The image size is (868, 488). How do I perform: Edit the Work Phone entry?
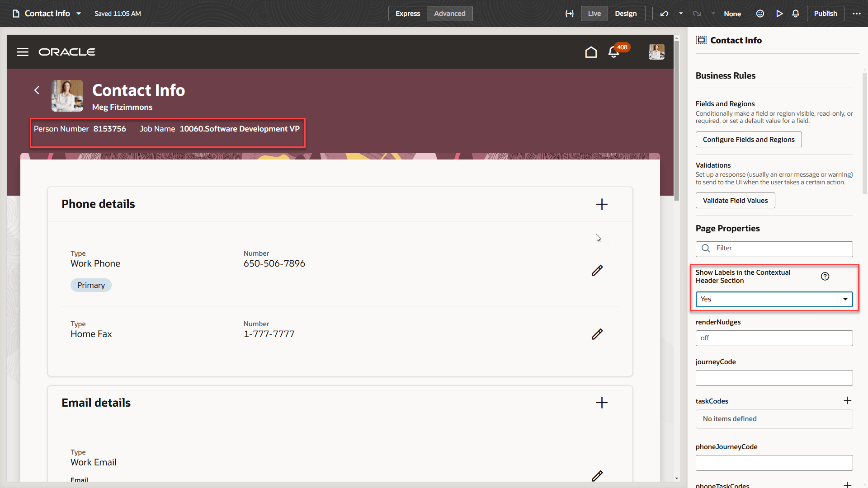(x=597, y=270)
